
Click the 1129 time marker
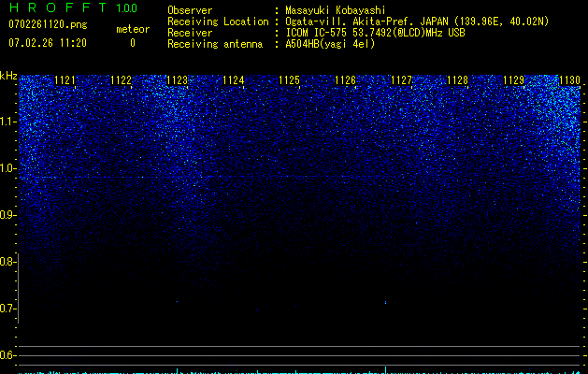(x=513, y=80)
